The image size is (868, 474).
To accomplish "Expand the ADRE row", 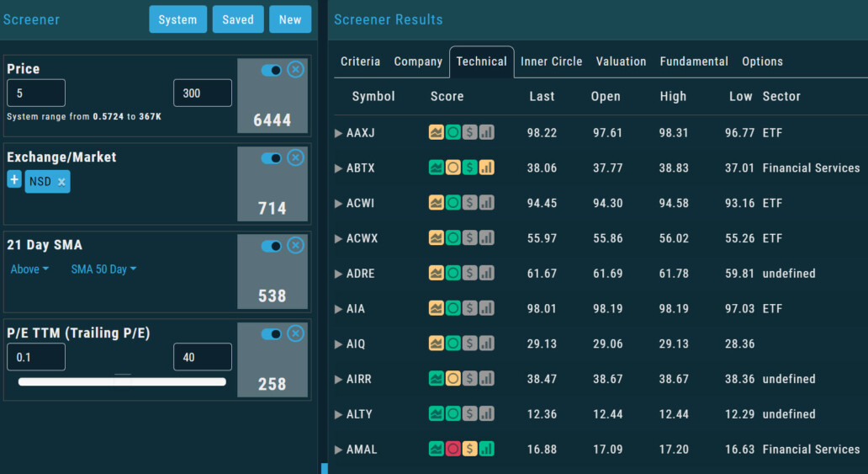I will (338, 274).
